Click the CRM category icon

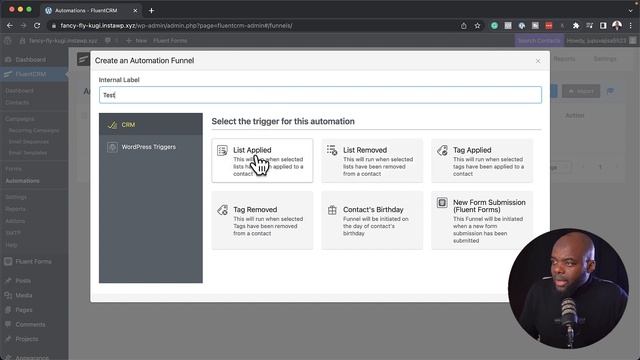(112, 125)
